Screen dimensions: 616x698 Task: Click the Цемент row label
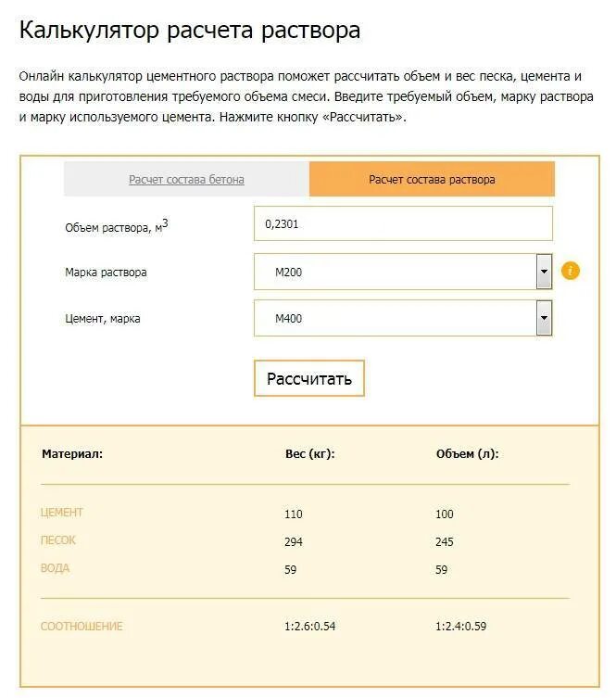(62, 513)
